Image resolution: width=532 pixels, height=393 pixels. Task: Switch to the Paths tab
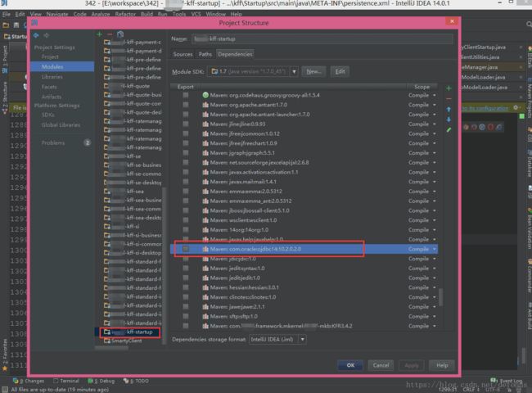click(x=205, y=54)
